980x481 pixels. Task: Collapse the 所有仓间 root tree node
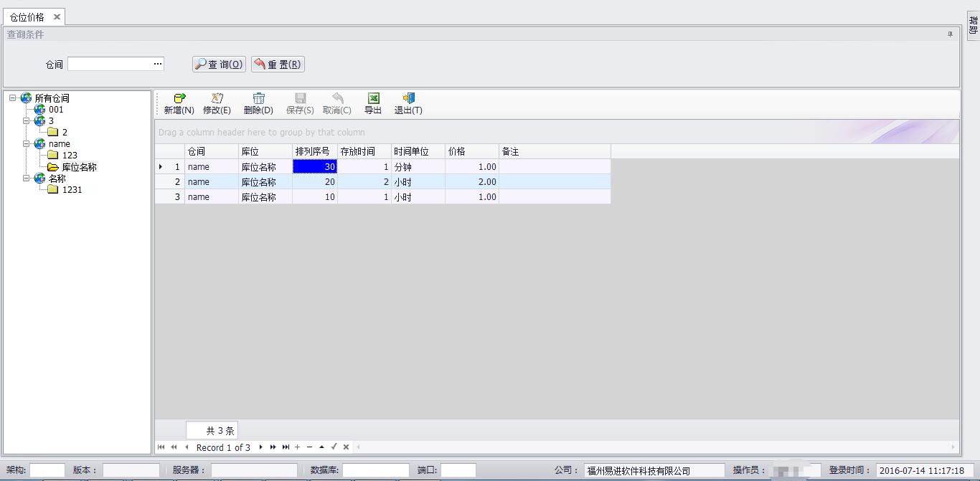[13, 98]
